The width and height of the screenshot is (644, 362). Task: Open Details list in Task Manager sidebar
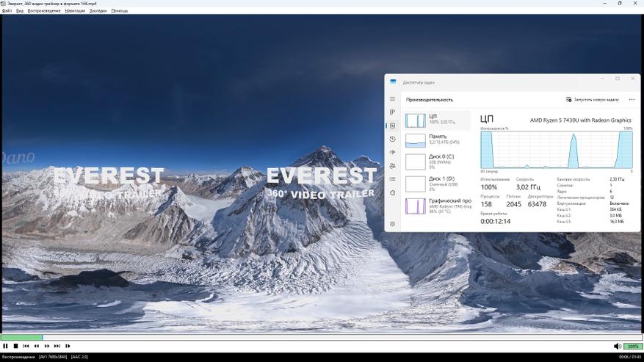coord(393,179)
